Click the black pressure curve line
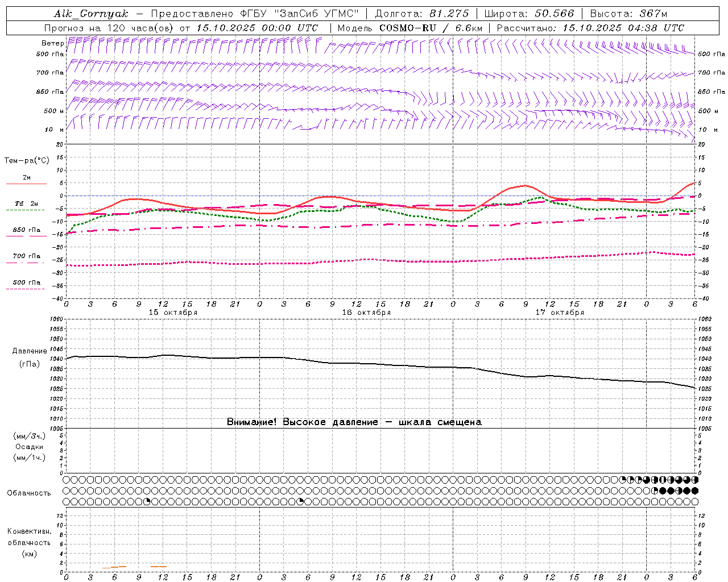The height and width of the screenshot is (582, 728). (x=381, y=364)
